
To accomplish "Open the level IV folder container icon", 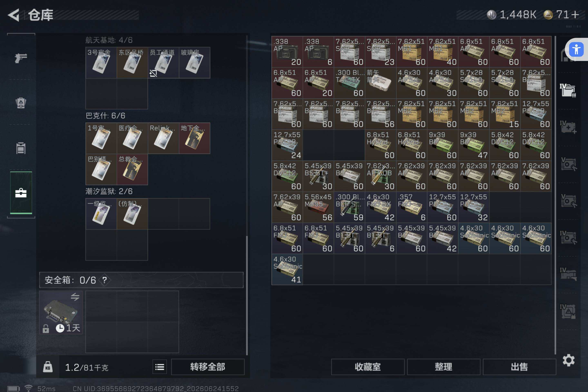I will (x=568, y=90).
